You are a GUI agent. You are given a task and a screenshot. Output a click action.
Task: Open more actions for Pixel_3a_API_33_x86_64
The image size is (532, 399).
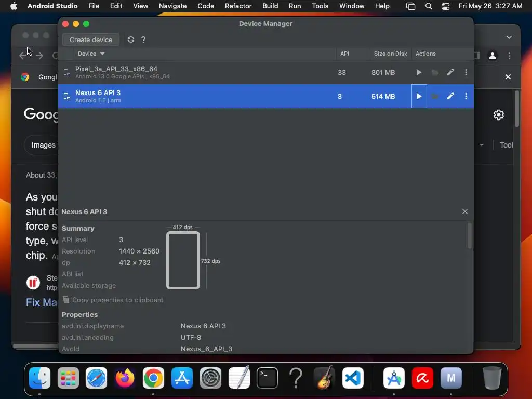pyautogui.click(x=466, y=72)
